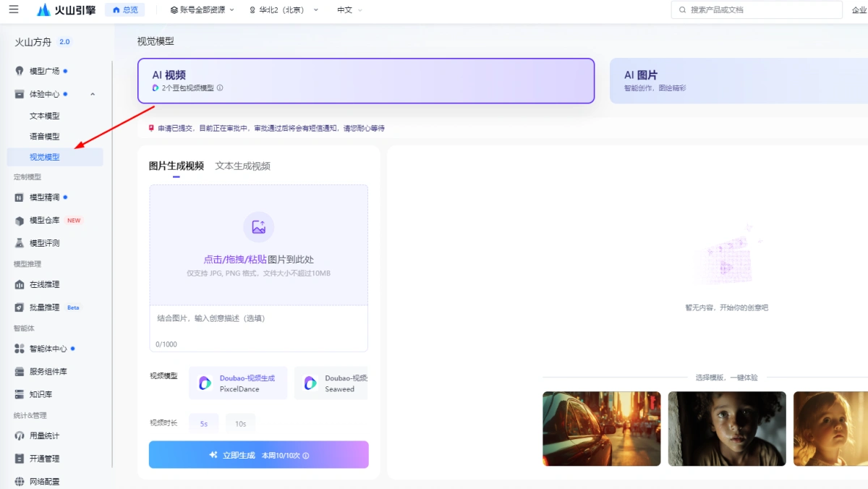Click the 批量推理 icon
This screenshot has height=489, width=868.
[x=20, y=307]
